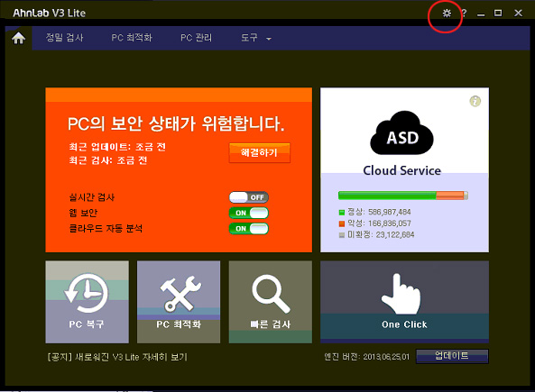This screenshot has width=535, height=392.
Task: Click the 해결하기 button
Action: click(x=259, y=152)
